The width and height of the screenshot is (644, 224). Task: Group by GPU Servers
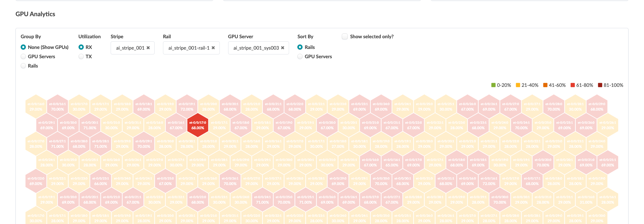coord(23,57)
